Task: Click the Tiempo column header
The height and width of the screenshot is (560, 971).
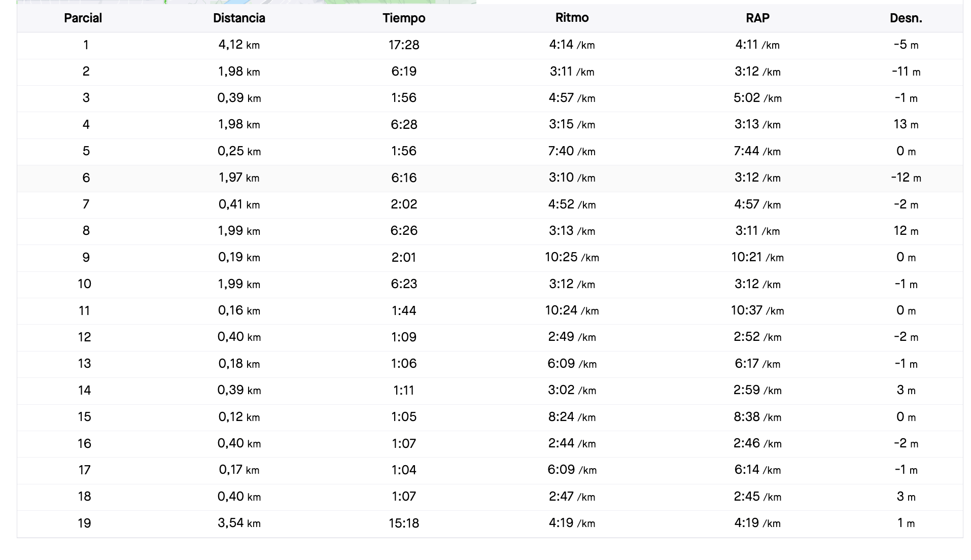Action: pyautogui.click(x=404, y=18)
